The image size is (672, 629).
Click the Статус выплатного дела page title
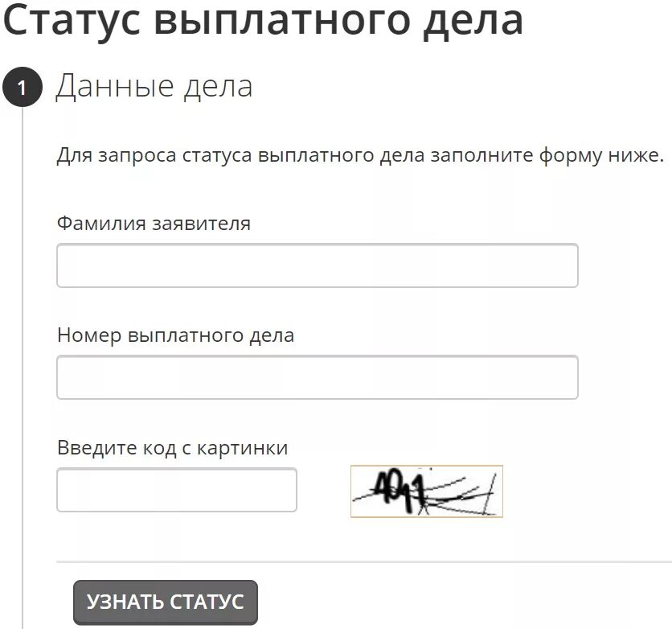[x=263, y=21]
